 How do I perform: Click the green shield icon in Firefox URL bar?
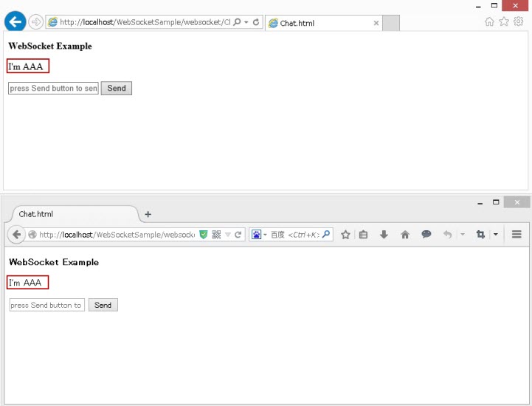(203, 235)
